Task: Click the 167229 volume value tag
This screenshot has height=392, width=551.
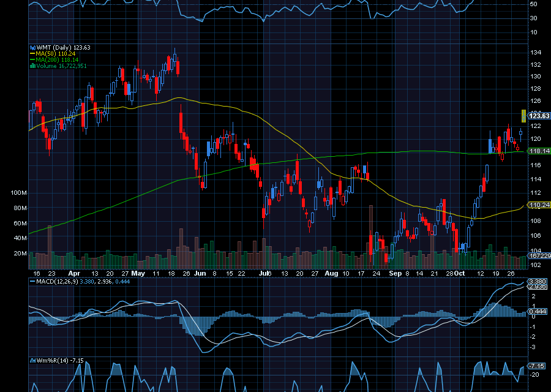Action: pos(539,256)
